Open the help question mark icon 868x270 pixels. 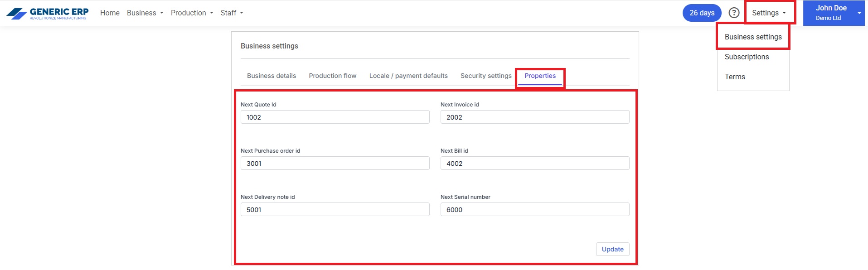(x=734, y=13)
